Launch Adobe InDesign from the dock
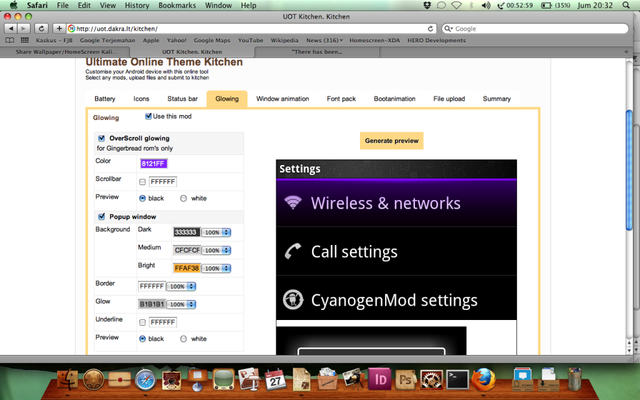 click(x=379, y=380)
